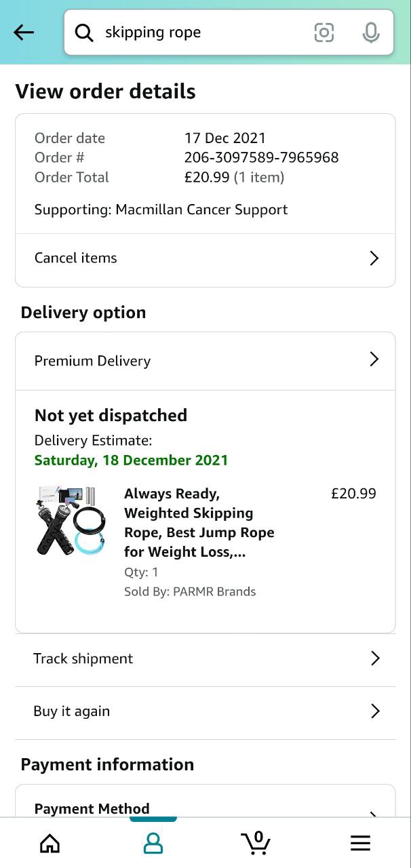This screenshot has width=411, height=868.
Task: Open the hamburger menu
Action: coord(360,843)
